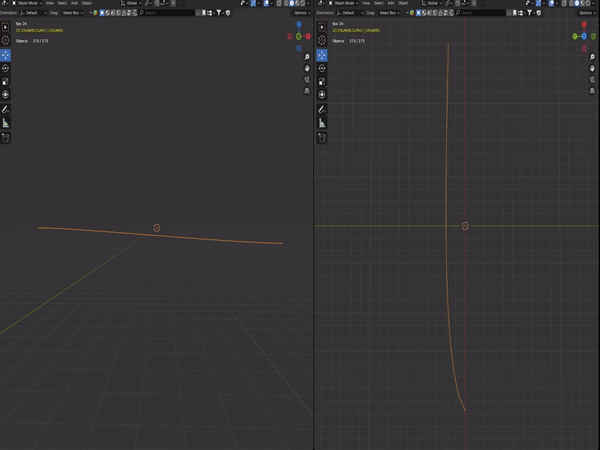Screen dimensions: 600x450
Task: Click the blue Z axis on left viewport gizmo
Action: (x=299, y=24)
